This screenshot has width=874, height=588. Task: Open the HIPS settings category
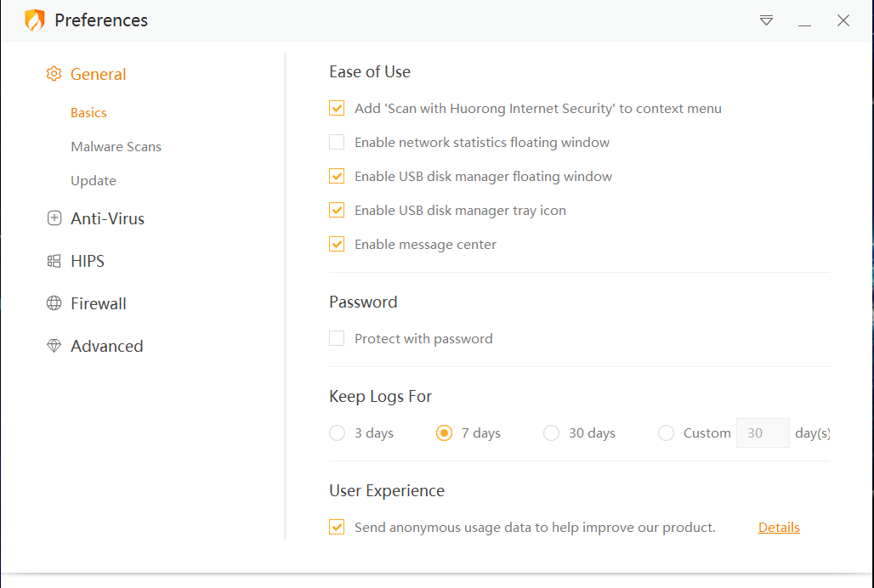tap(88, 261)
